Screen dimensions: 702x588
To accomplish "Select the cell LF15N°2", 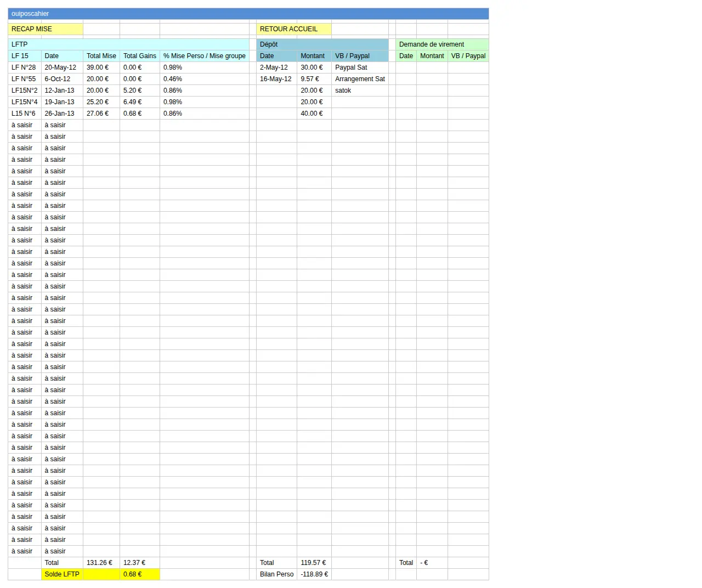I will (x=25, y=91).
